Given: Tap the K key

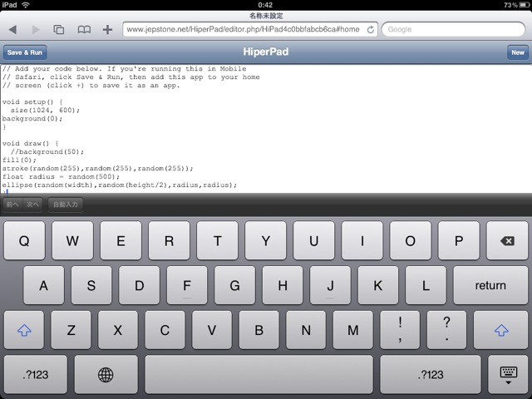Looking at the screenshot, I should pyautogui.click(x=378, y=285).
